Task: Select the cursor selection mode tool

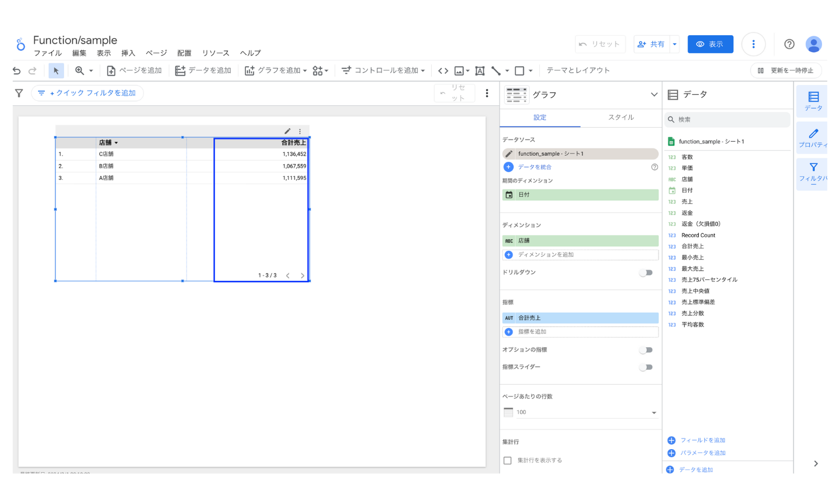Action: 56,71
